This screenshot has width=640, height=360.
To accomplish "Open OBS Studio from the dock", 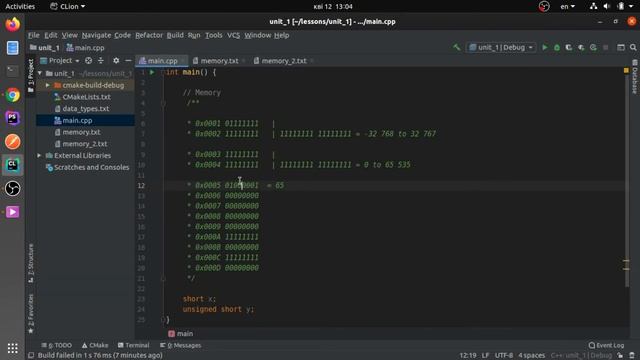I will [13, 189].
